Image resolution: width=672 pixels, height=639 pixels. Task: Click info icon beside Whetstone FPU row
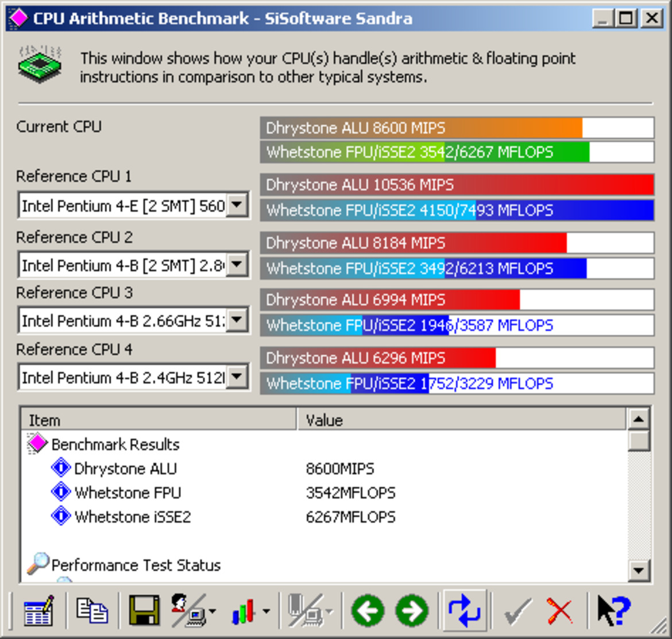point(60,491)
